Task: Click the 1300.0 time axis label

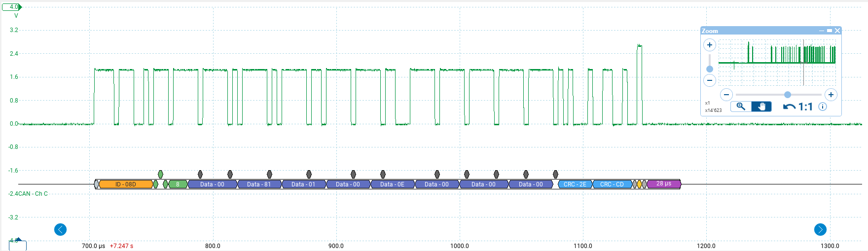Action: (x=830, y=246)
